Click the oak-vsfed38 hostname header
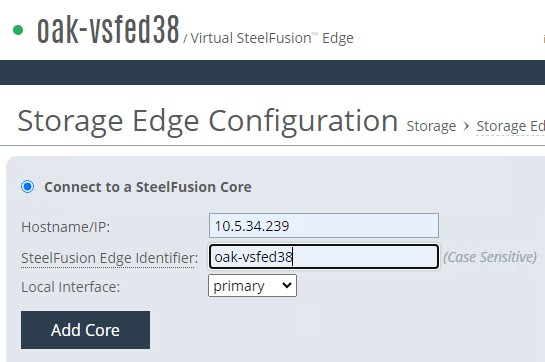545x362 pixels. coord(108,30)
